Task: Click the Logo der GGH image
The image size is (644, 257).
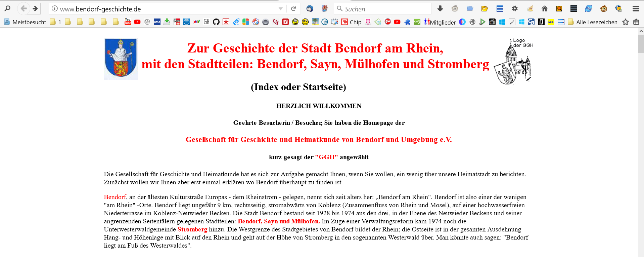Action: click(513, 61)
